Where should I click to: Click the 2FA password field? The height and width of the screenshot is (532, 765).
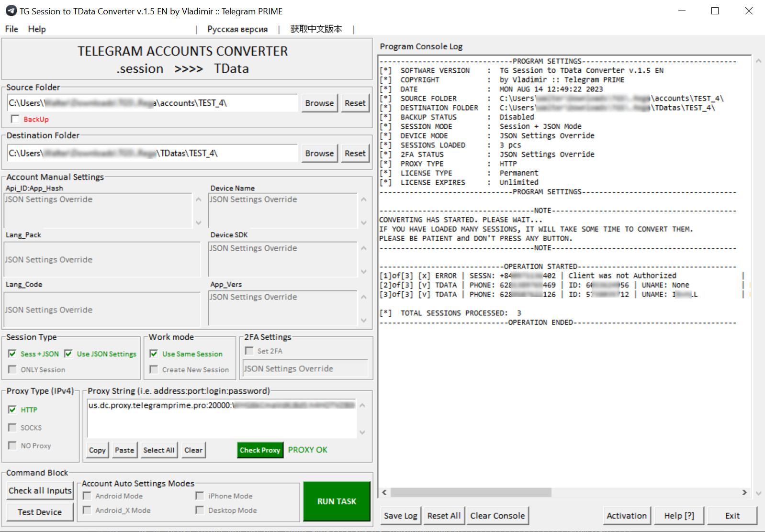[305, 368]
